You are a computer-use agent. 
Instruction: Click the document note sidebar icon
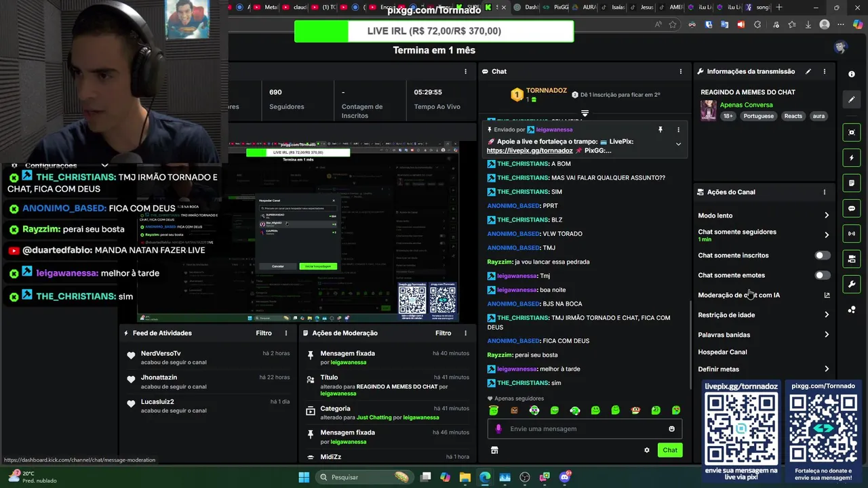point(852,183)
